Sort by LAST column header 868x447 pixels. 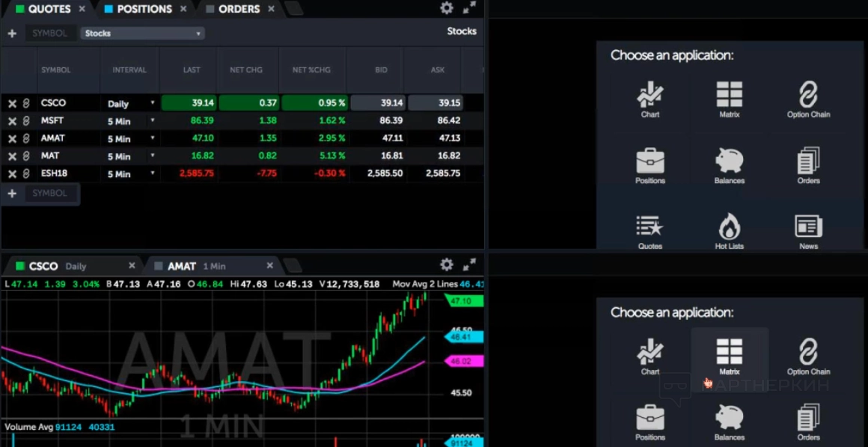pyautogui.click(x=192, y=70)
